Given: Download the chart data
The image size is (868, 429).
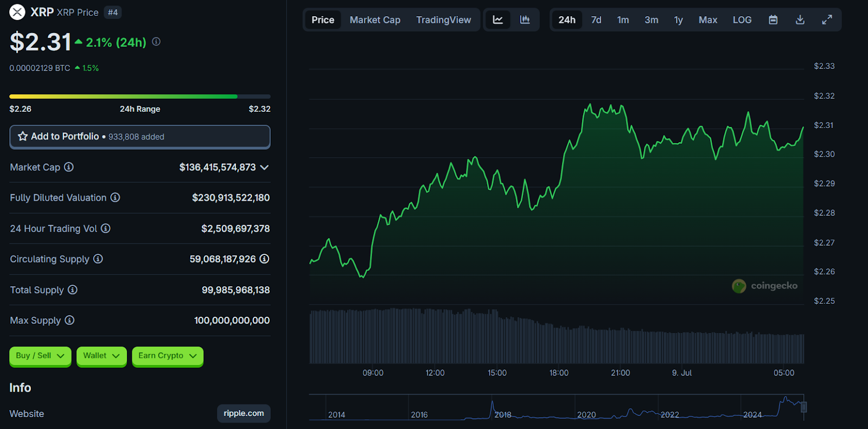Looking at the screenshot, I should point(800,20).
